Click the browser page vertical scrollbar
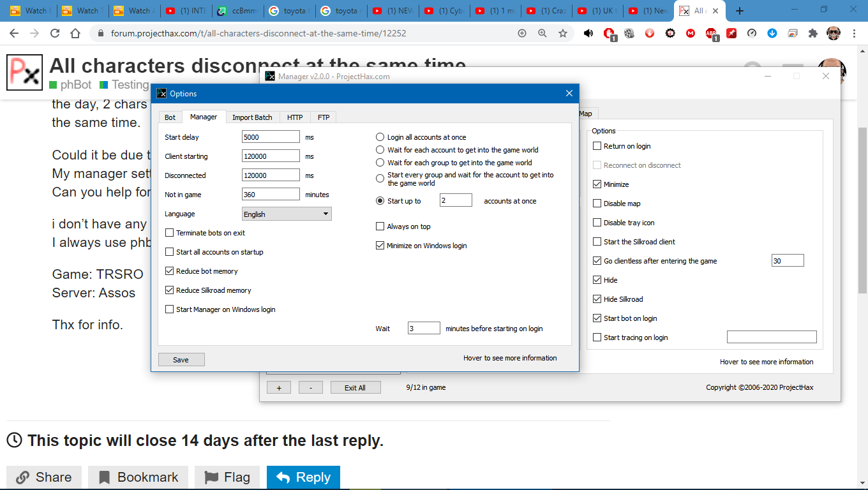The width and height of the screenshot is (868, 490). tap(862, 211)
